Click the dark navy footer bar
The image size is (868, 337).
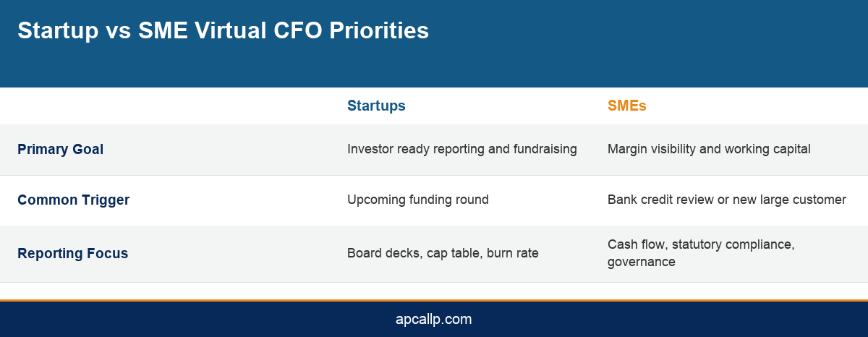(x=434, y=319)
